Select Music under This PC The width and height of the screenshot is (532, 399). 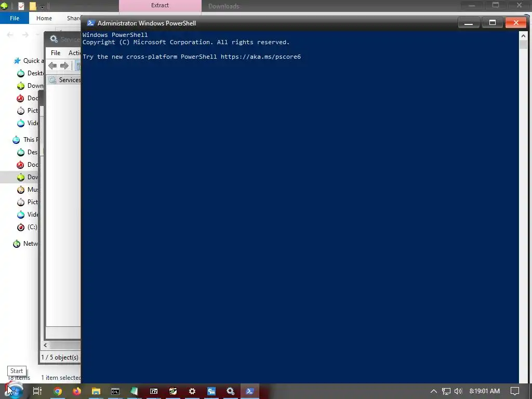[28, 189]
